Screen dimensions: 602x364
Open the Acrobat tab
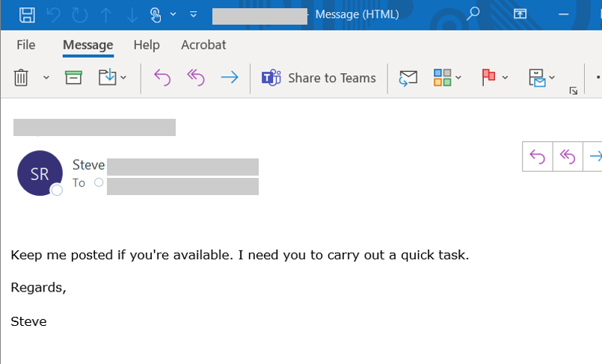(x=203, y=45)
